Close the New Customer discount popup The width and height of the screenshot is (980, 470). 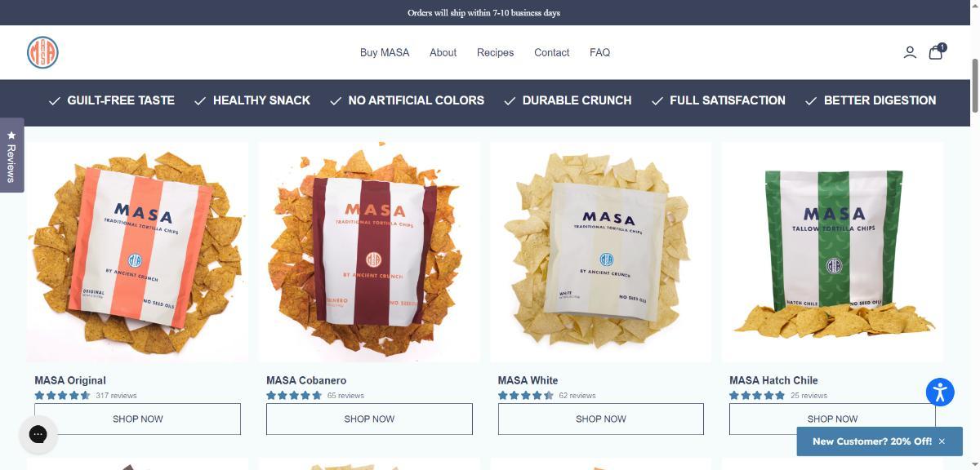tap(942, 441)
